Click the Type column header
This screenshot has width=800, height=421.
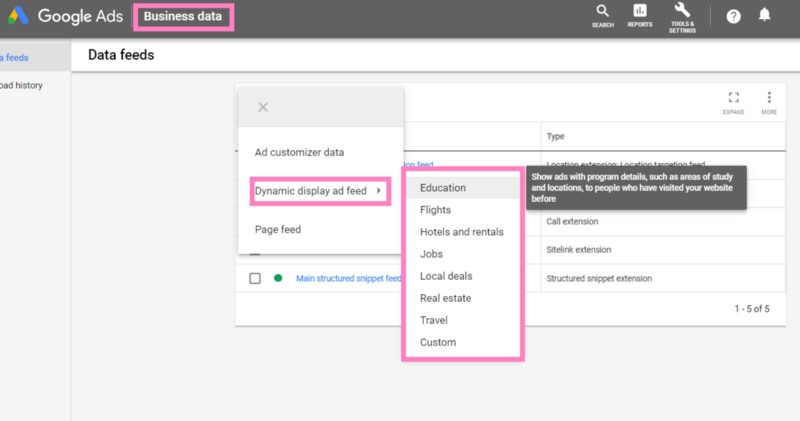click(x=556, y=136)
